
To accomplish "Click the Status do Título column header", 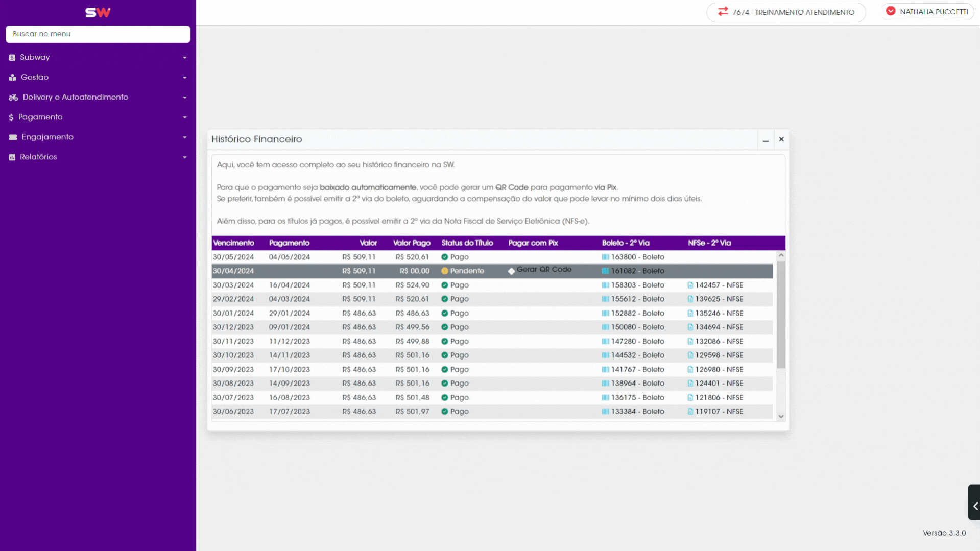I will coord(467,243).
